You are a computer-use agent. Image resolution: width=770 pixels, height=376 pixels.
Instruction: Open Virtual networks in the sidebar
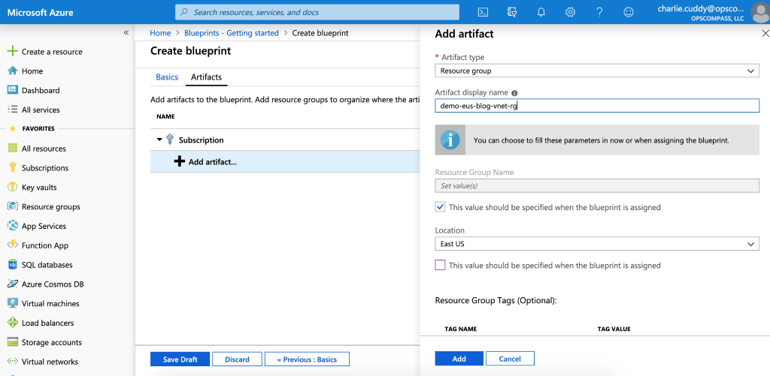pos(50,362)
